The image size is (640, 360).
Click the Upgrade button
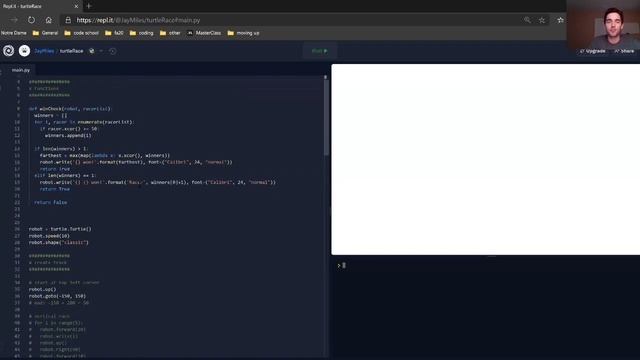coord(593,51)
